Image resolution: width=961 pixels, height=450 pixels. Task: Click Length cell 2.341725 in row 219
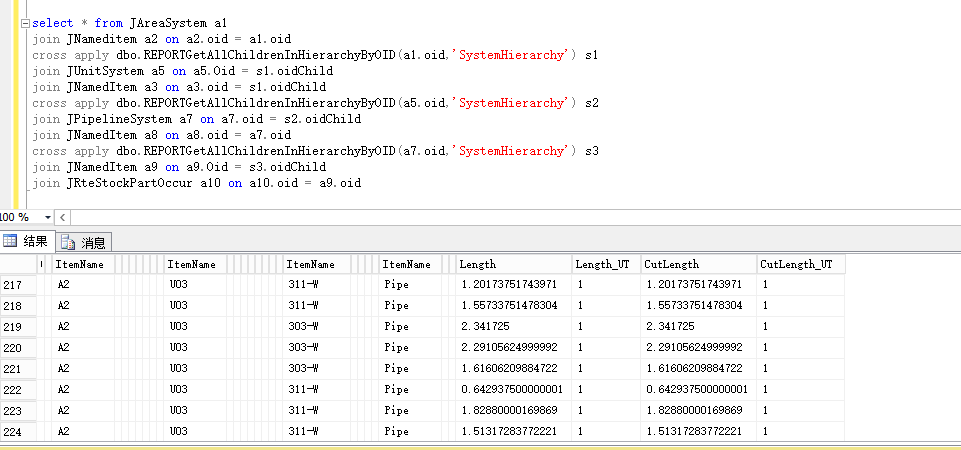click(513, 326)
